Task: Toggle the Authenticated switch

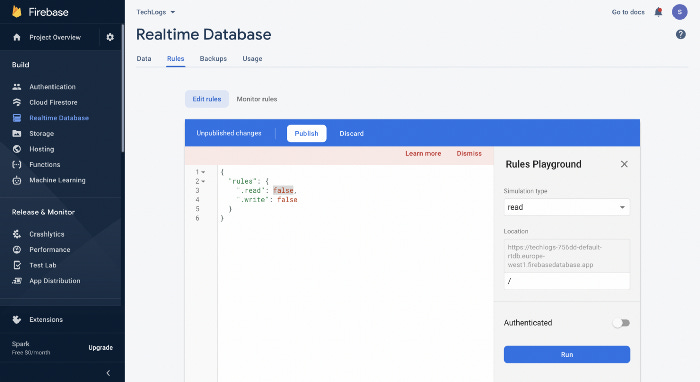Action: (621, 323)
